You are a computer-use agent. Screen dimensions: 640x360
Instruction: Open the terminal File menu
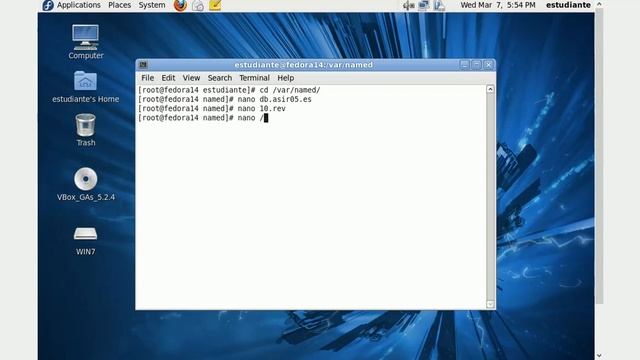147,78
